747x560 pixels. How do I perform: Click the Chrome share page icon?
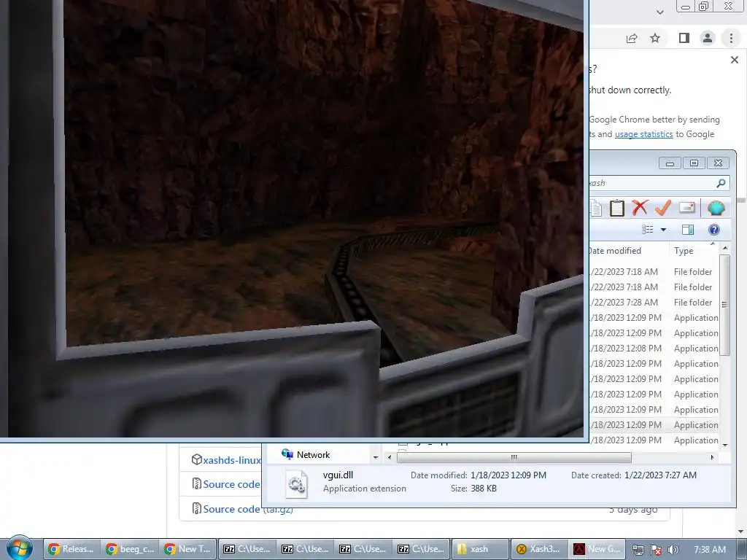632,38
